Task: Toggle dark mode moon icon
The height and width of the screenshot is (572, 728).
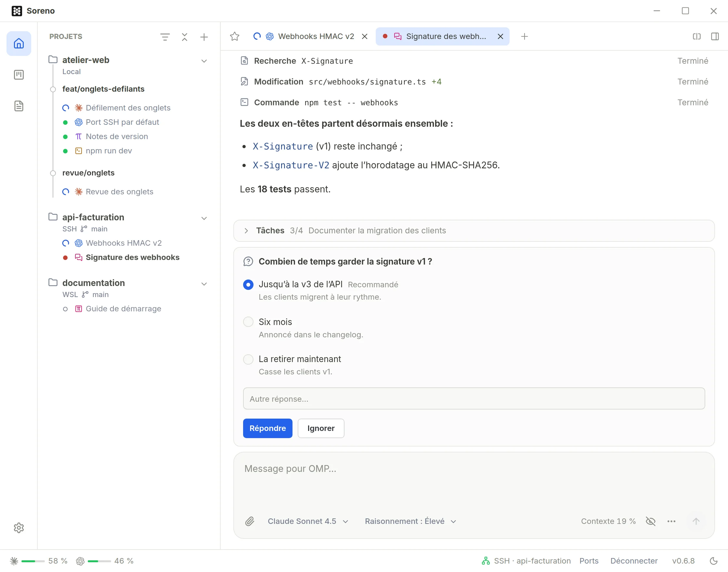Action: 714,561
